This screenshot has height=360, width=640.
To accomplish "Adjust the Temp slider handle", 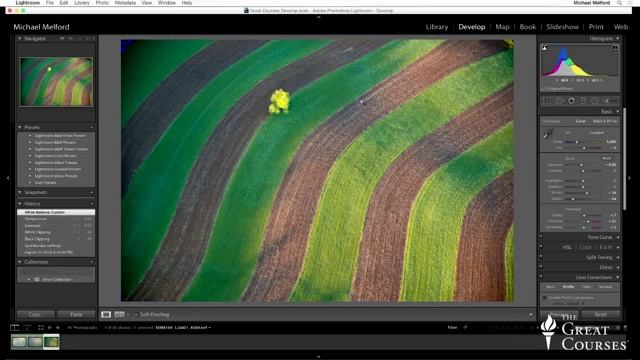I will point(577,142).
